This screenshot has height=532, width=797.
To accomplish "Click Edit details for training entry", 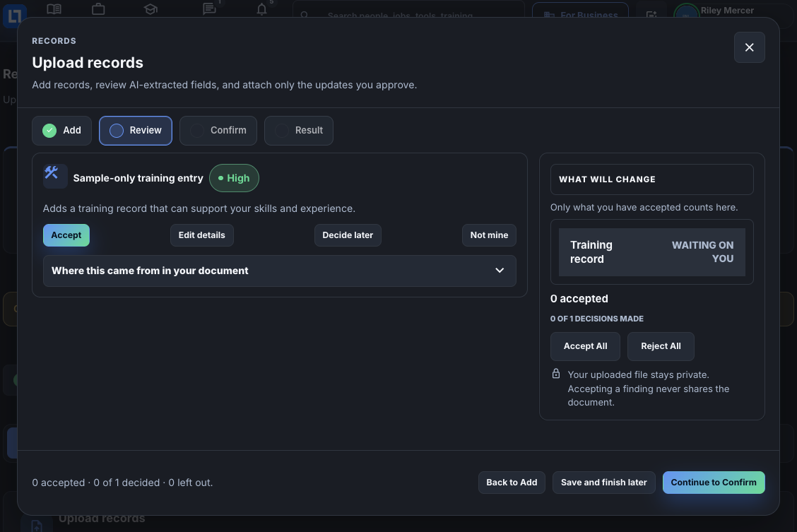I will (x=202, y=235).
